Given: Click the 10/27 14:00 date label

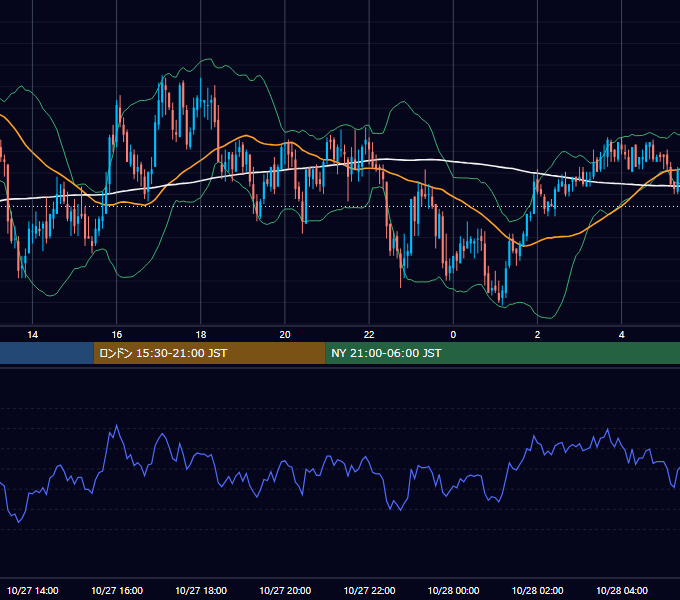Looking at the screenshot, I should pyautogui.click(x=33, y=590).
